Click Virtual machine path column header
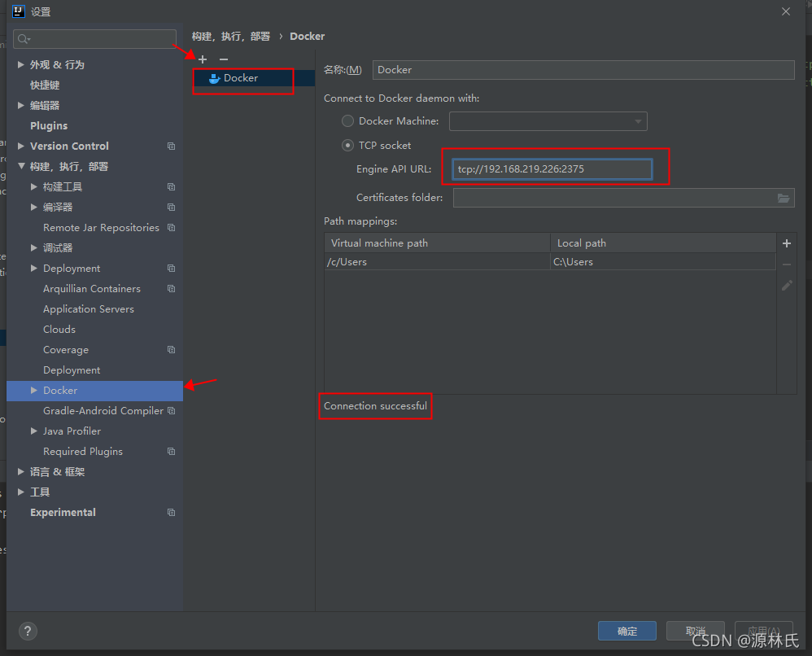This screenshot has width=812, height=656. (x=437, y=243)
